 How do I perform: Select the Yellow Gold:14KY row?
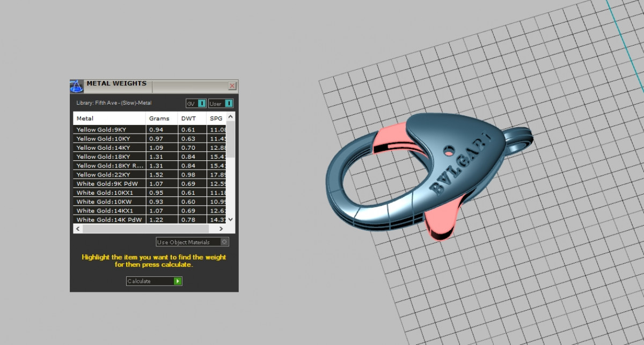(x=150, y=148)
